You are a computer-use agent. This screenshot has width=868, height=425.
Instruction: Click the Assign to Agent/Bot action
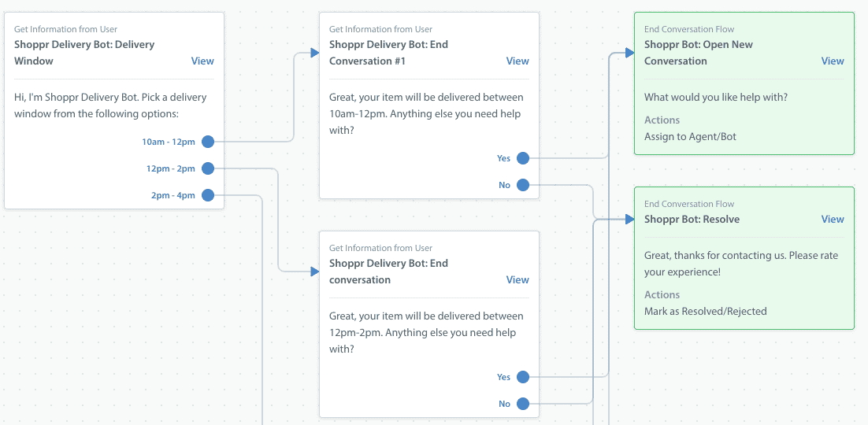(690, 137)
